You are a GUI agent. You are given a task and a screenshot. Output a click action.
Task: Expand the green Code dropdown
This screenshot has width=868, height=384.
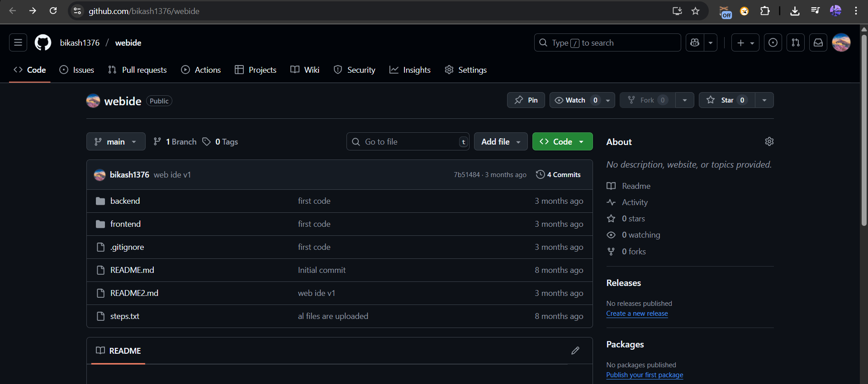tap(562, 142)
